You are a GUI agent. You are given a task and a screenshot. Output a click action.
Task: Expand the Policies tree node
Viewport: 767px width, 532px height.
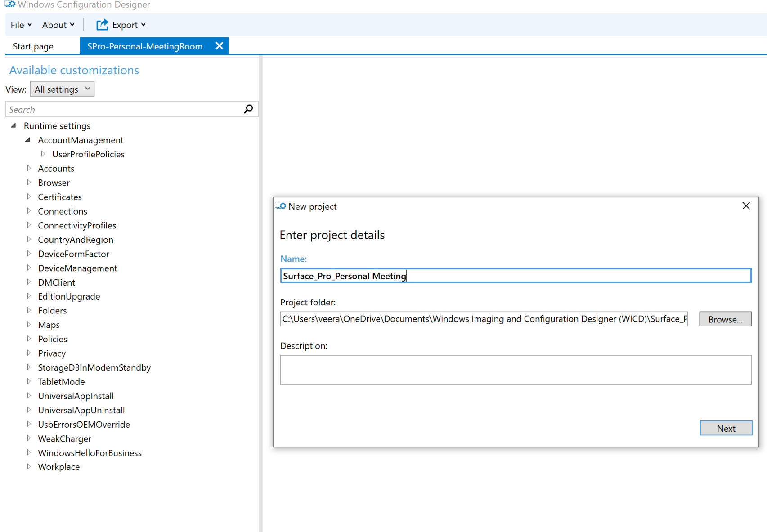29,339
